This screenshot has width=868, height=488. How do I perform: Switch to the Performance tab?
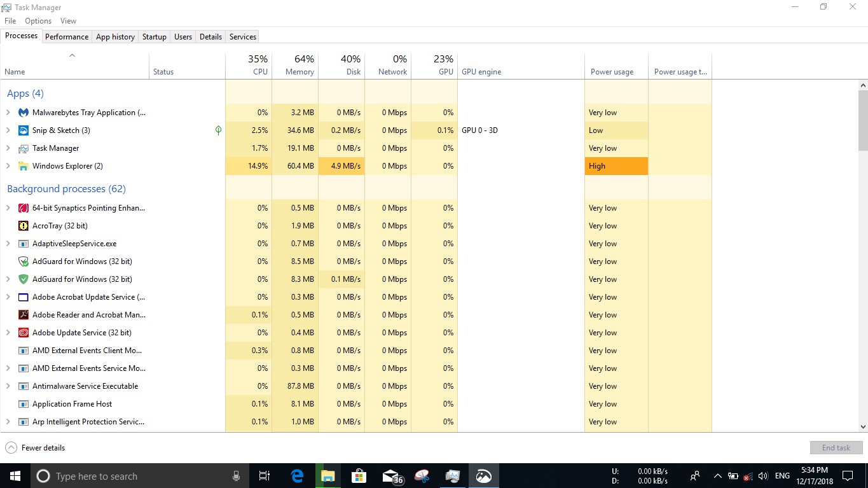(x=67, y=37)
